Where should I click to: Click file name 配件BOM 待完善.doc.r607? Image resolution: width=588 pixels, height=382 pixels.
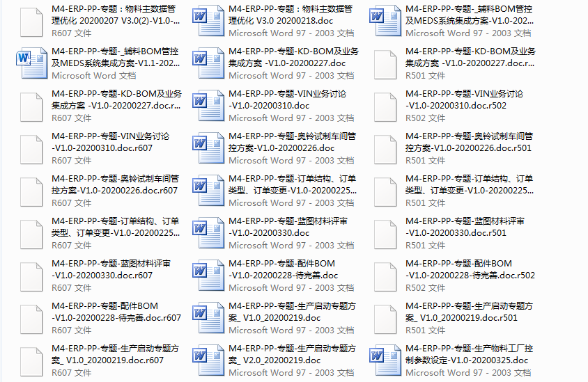(x=116, y=312)
